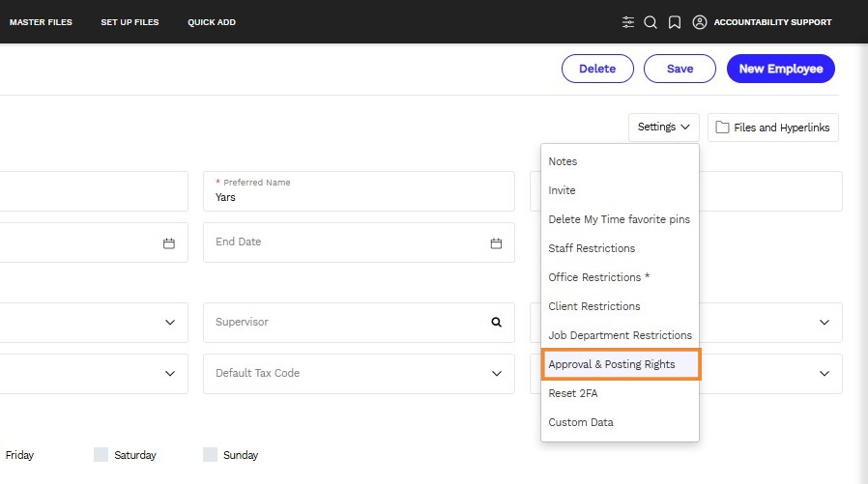Click the user profile avatar icon
The height and width of the screenshot is (484, 868).
[x=700, y=22]
